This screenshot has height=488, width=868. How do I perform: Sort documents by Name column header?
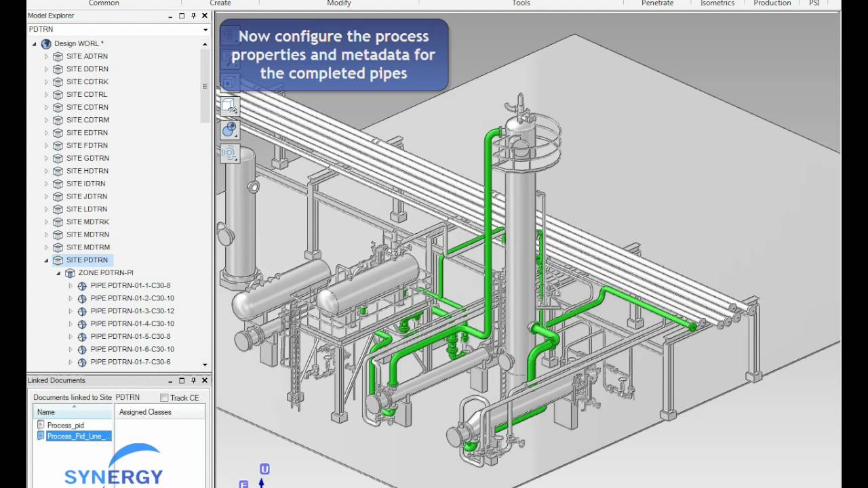73,412
